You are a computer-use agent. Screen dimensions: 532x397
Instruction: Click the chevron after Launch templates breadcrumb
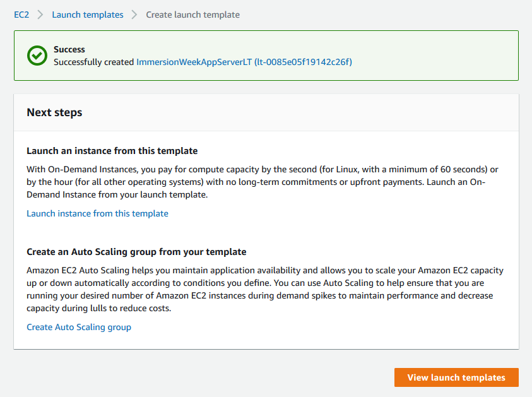[134, 15]
